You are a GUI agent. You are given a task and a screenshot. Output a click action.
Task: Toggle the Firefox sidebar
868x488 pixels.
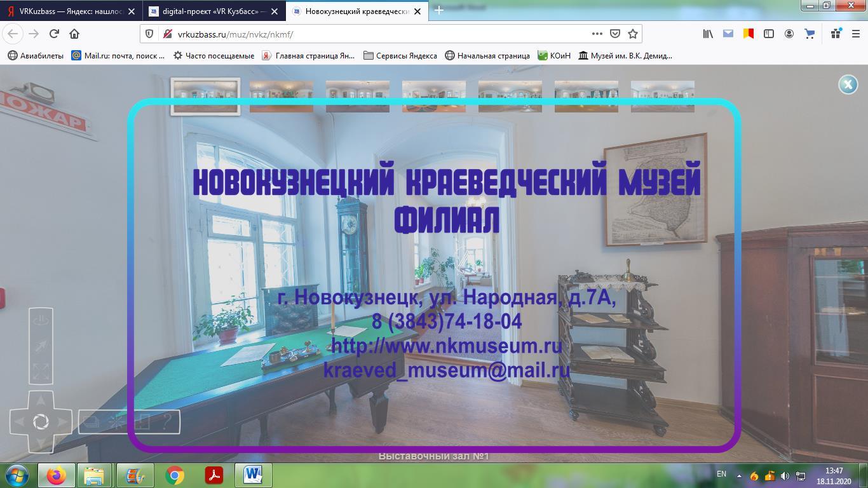[x=769, y=34]
